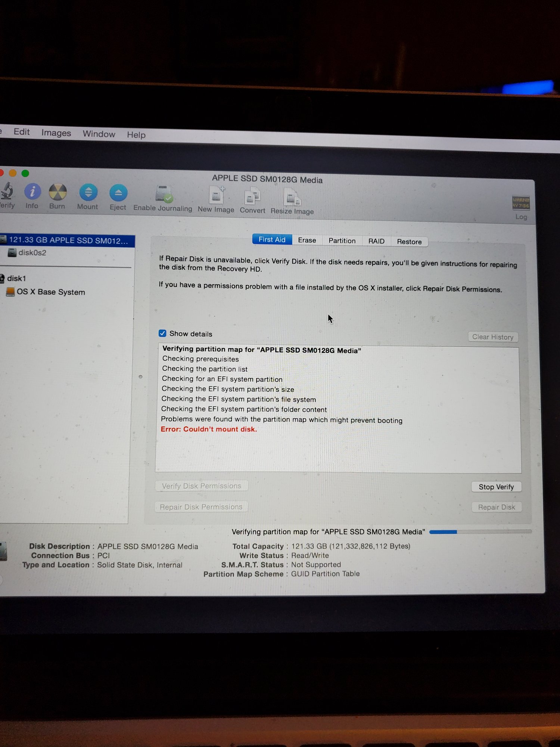Click the Convert toolbar icon
This screenshot has height=747, width=560.
click(253, 196)
